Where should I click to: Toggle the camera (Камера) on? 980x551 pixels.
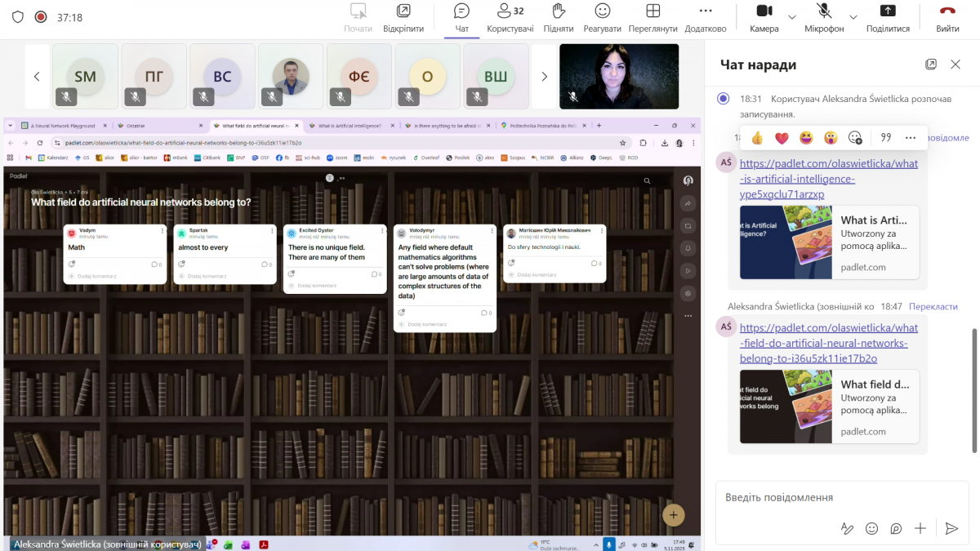[764, 18]
